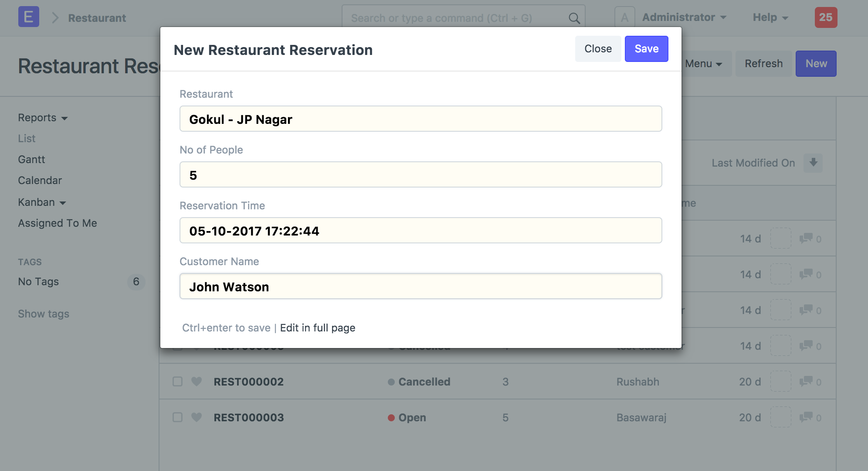Screen dimensions: 868x471
Task: Click the search magnifier icon
Action: point(574,18)
